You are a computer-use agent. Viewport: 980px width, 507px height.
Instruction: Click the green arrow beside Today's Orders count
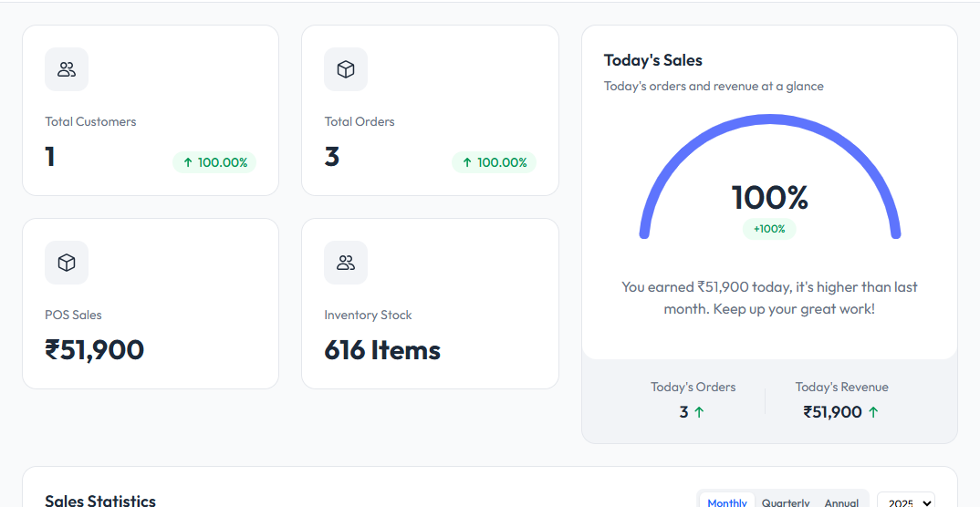pyautogui.click(x=700, y=412)
